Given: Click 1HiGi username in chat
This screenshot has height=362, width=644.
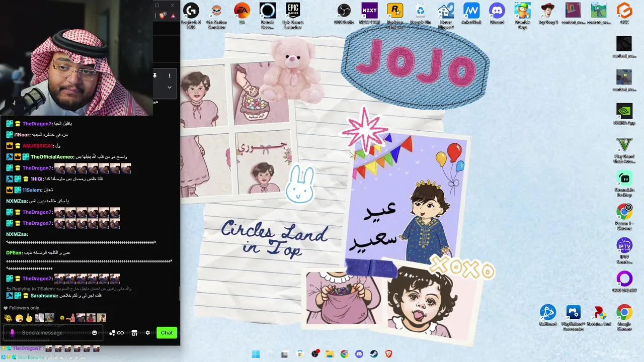Looking at the screenshot, I should (x=37, y=179).
